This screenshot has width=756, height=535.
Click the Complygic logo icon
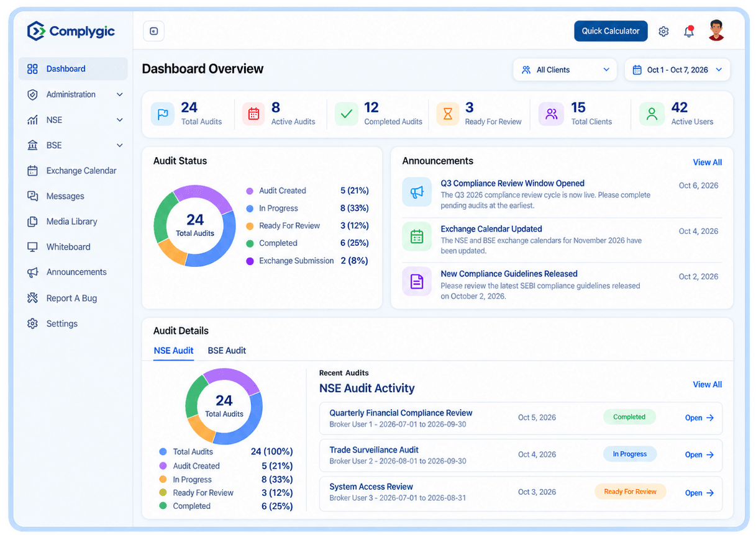[36, 31]
